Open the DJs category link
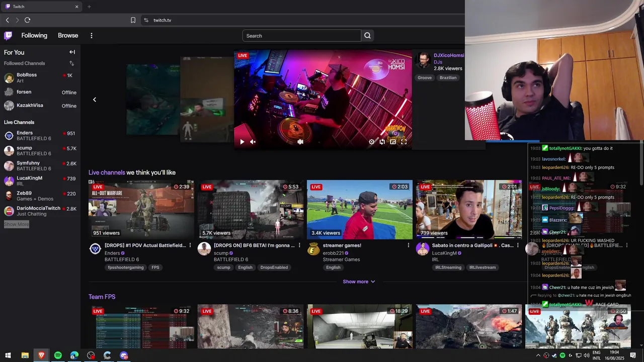This screenshot has width=644, height=362. pos(438,62)
